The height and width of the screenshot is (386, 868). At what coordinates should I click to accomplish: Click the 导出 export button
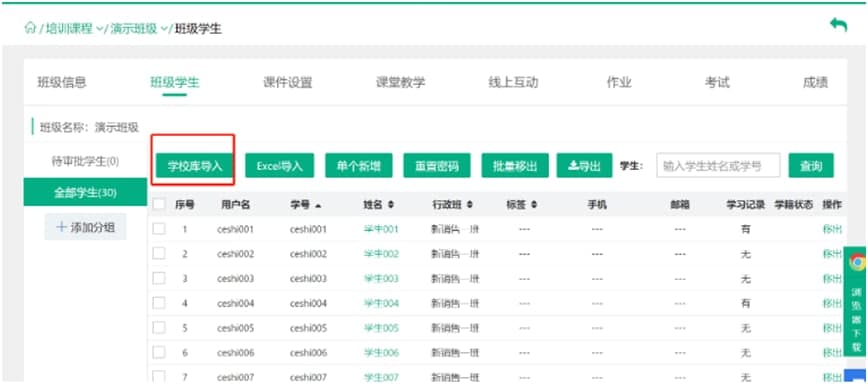pos(585,166)
